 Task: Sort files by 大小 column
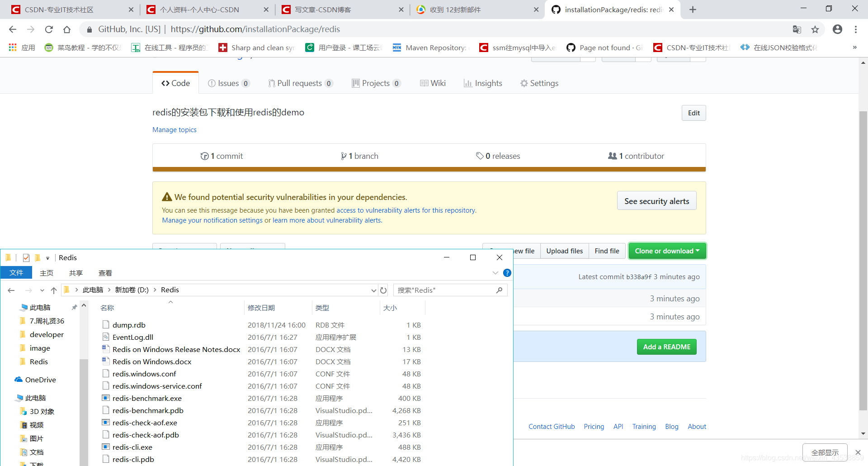402,308
